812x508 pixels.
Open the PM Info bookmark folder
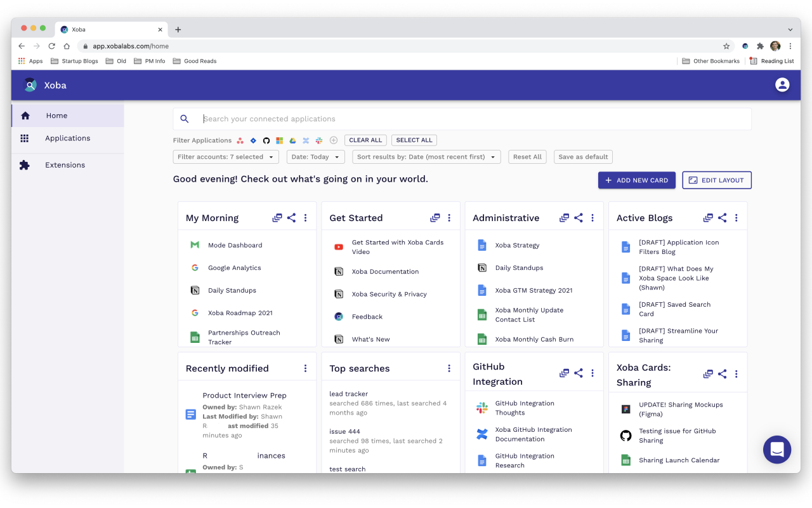pos(150,61)
